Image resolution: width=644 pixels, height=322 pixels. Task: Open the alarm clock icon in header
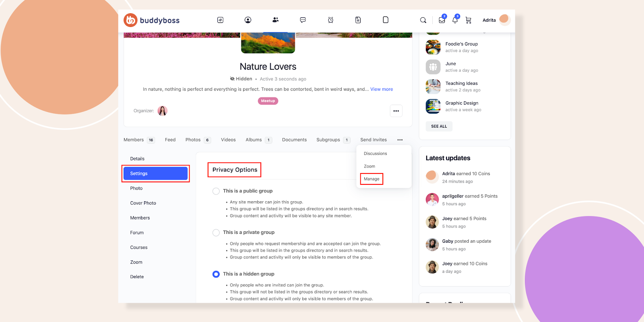coord(330,20)
